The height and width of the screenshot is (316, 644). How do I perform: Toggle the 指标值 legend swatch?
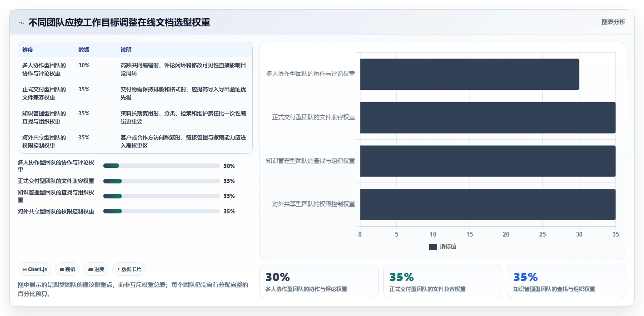click(x=433, y=247)
